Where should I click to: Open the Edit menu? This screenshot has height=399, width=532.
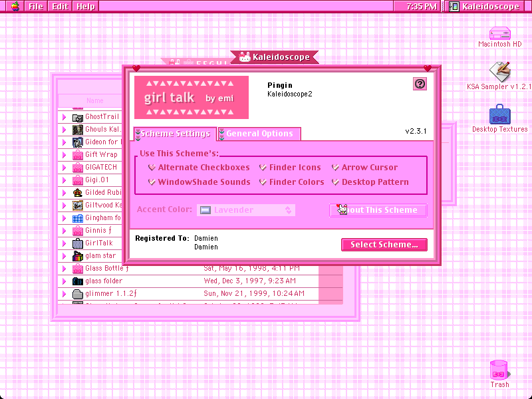(x=60, y=7)
